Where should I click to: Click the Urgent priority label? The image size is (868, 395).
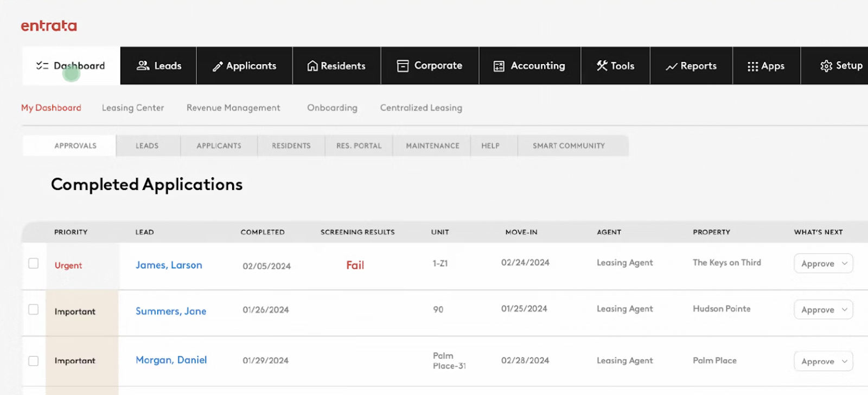68,265
